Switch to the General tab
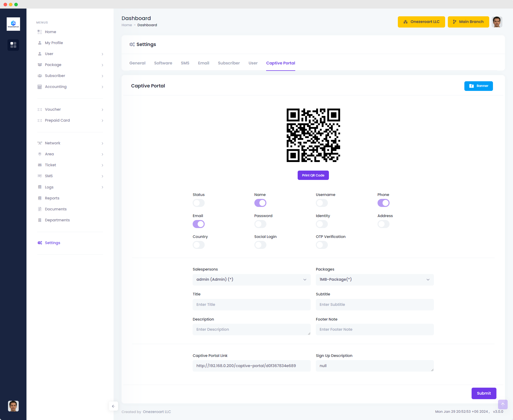The height and width of the screenshot is (420, 513). coord(137,63)
